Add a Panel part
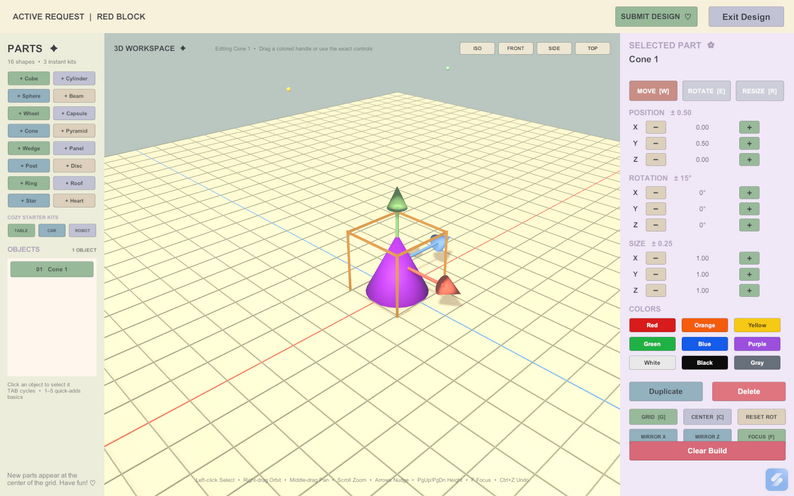The width and height of the screenshot is (794, 496). pos(74,148)
